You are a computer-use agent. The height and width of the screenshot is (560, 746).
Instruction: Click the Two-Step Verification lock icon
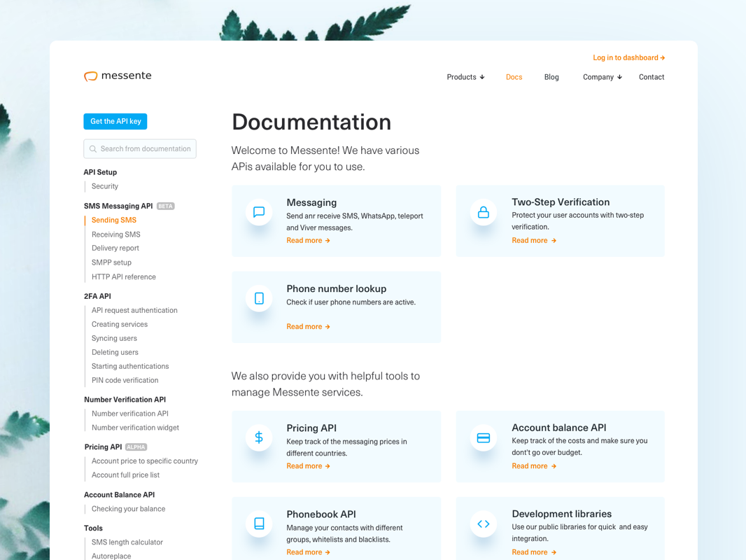pos(484,212)
